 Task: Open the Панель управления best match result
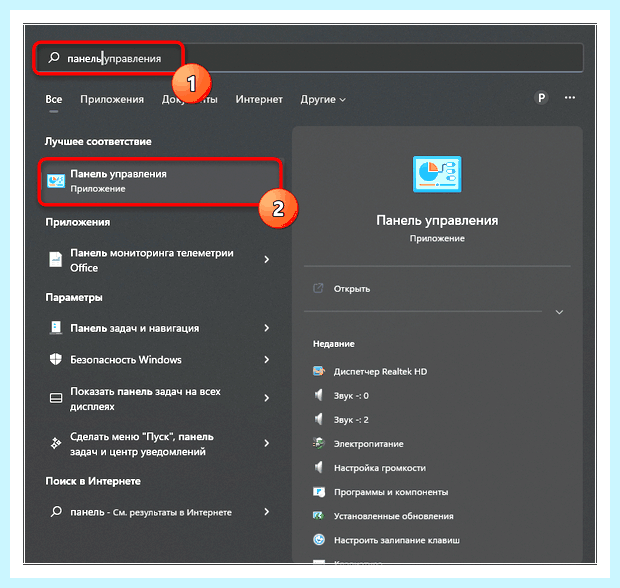click(161, 182)
